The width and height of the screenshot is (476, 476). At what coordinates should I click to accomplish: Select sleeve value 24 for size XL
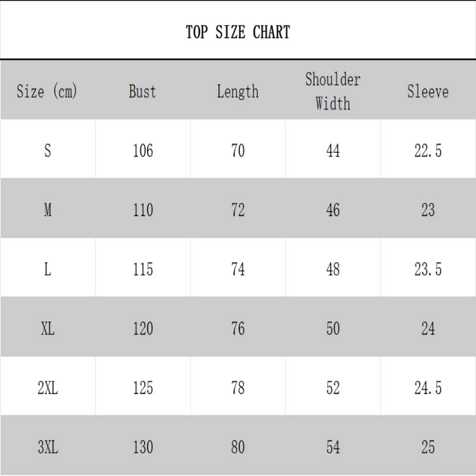point(428,328)
